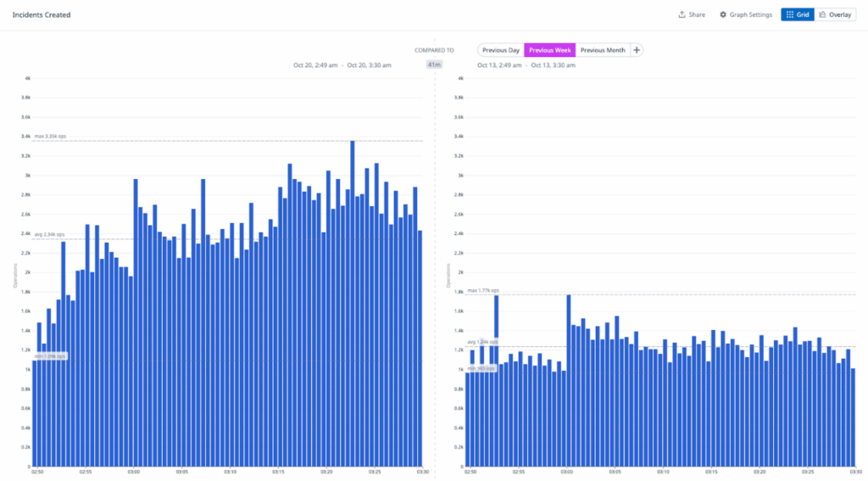Select Previous Month comparison

pos(603,50)
